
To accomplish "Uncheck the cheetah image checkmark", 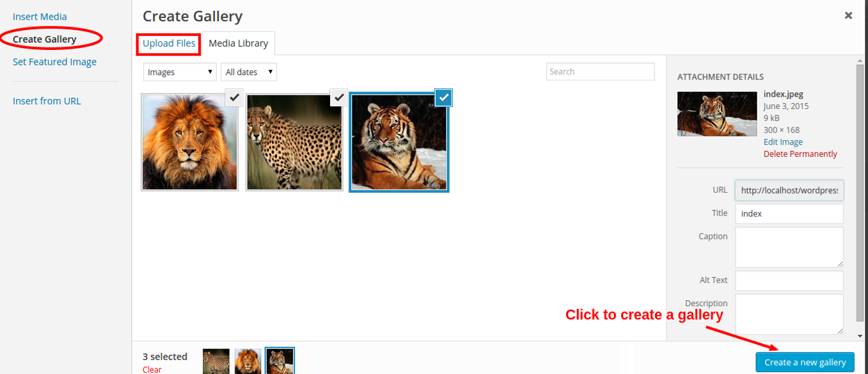I will pos(339,97).
